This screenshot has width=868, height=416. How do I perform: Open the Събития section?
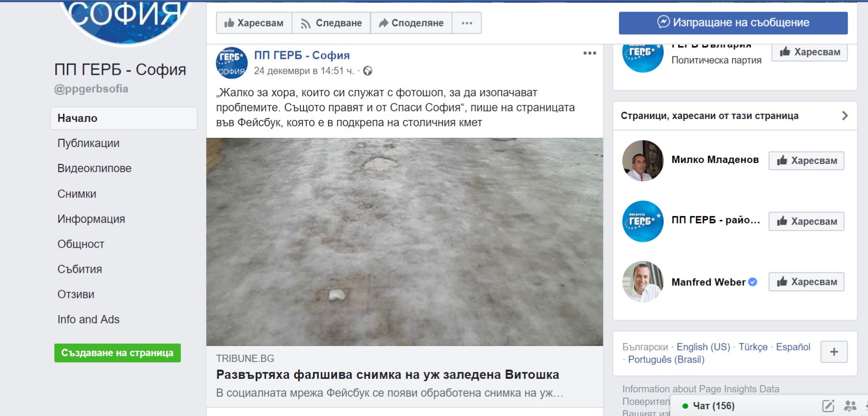tap(80, 269)
